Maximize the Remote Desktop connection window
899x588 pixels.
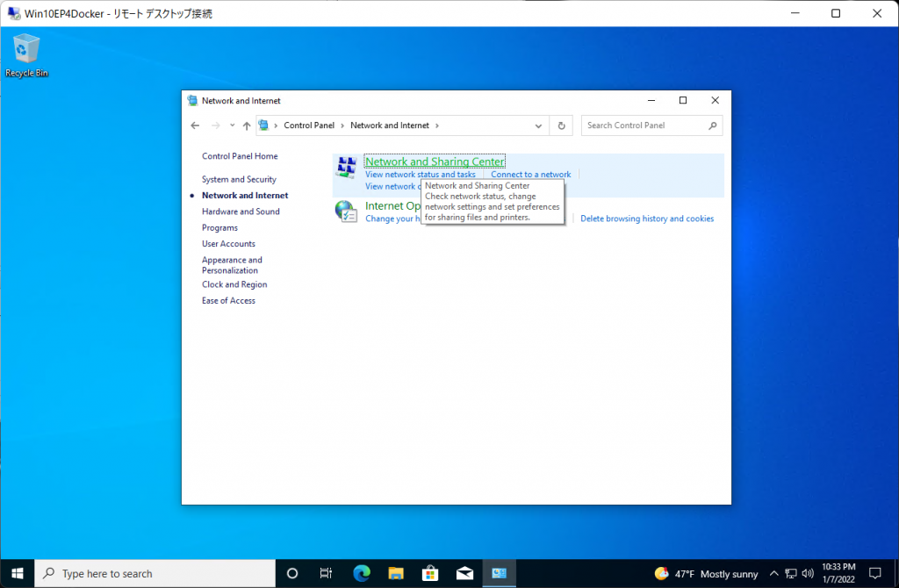point(836,13)
